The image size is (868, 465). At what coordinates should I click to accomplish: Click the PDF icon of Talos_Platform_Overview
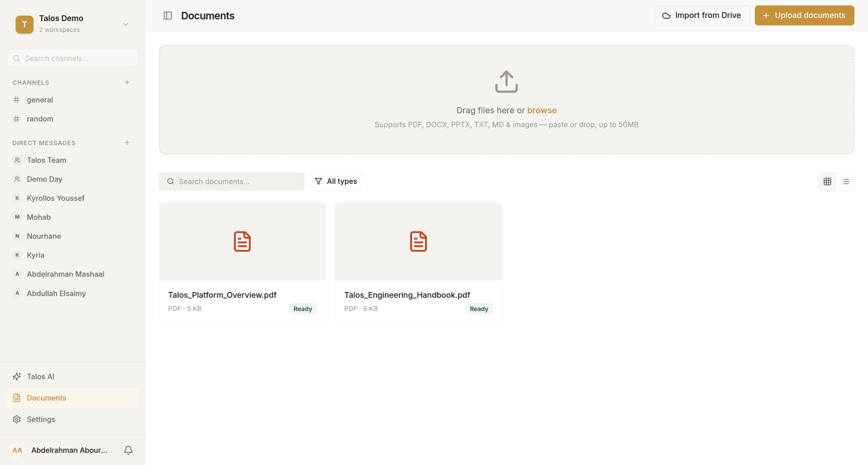point(242,241)
